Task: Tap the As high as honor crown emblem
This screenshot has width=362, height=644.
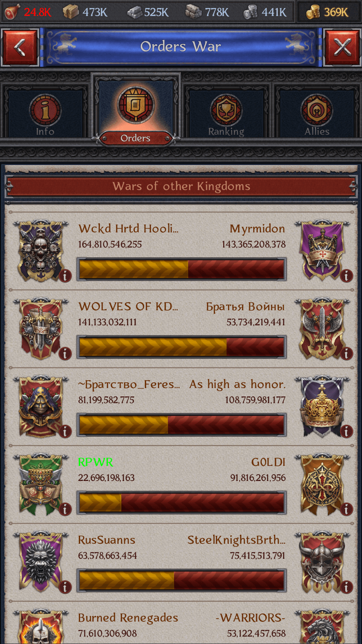Action: pos(322,407)
